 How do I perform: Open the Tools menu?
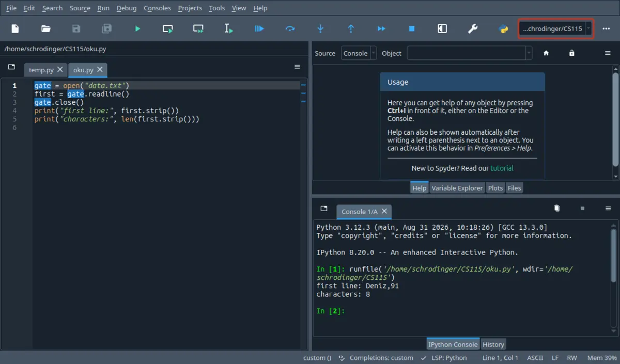click(x=217, y=8)
